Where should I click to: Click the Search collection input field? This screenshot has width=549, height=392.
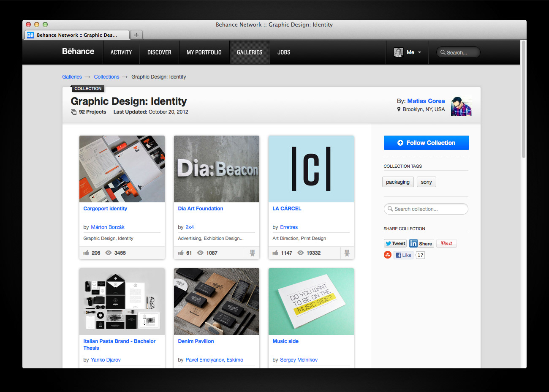click(426, 209)
